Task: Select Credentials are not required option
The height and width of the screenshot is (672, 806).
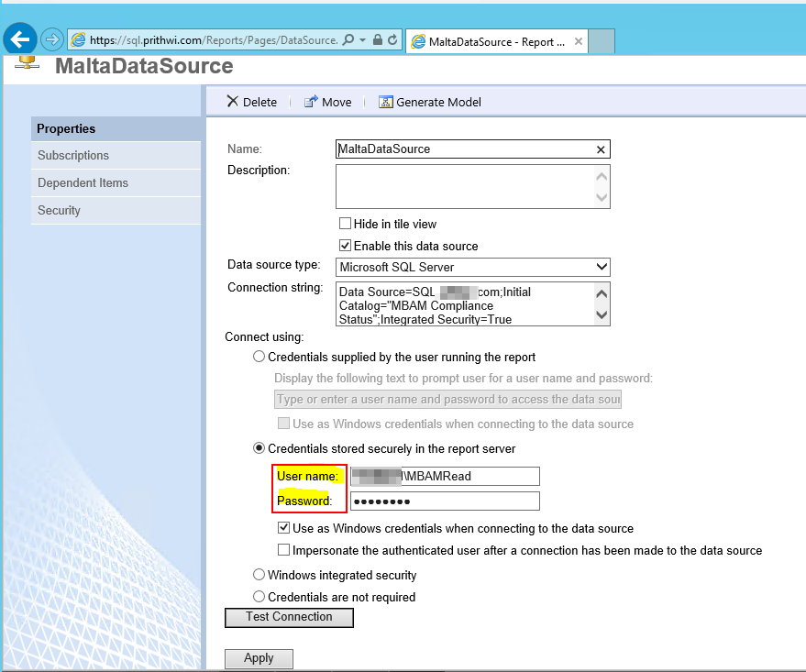Action: 259,597
